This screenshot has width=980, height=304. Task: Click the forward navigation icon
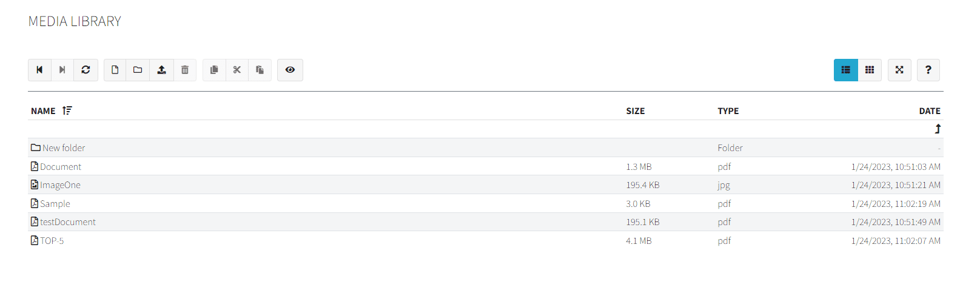tap(62, 70)
